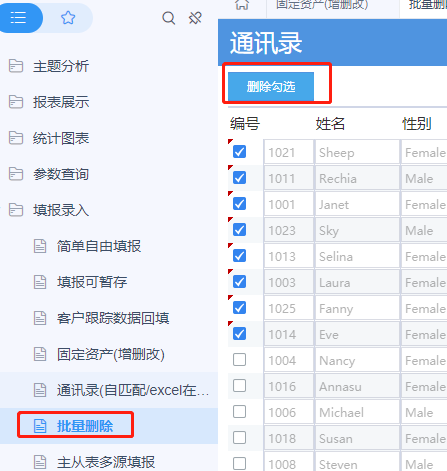Select 批量删除 in sidebar
The width and height of the screenshot is (447, 471).
tap(85, 426)
